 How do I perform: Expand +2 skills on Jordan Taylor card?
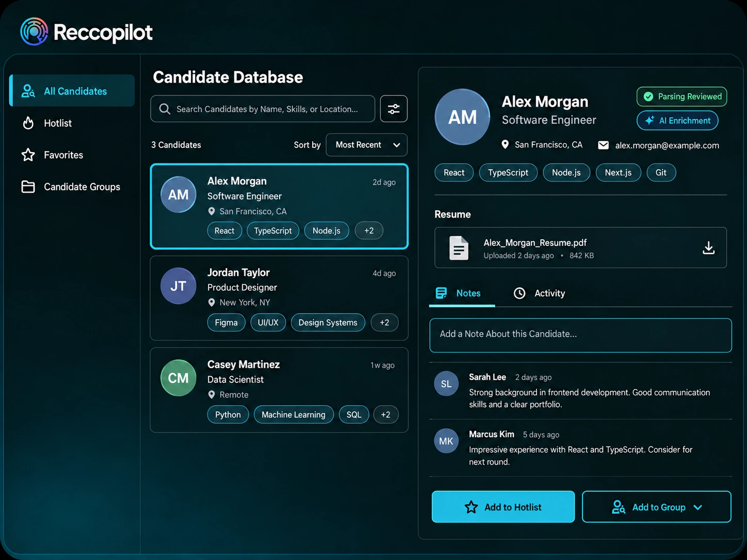(384, 322)
